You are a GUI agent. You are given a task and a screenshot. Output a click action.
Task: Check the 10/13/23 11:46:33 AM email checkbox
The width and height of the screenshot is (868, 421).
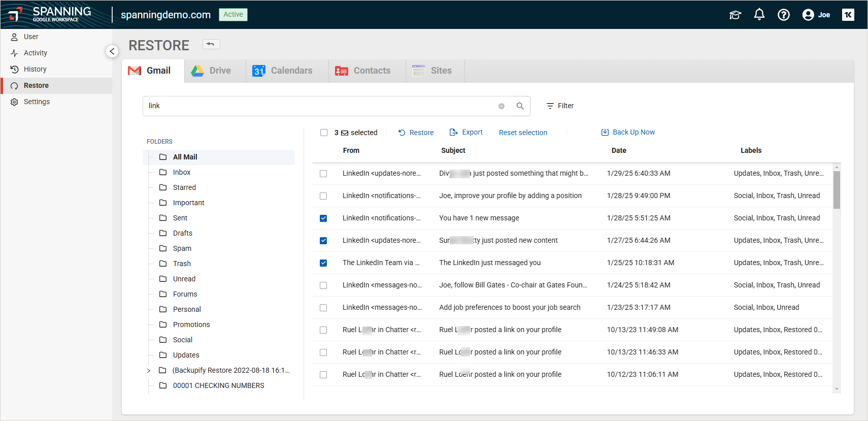[x=323, y=352]
